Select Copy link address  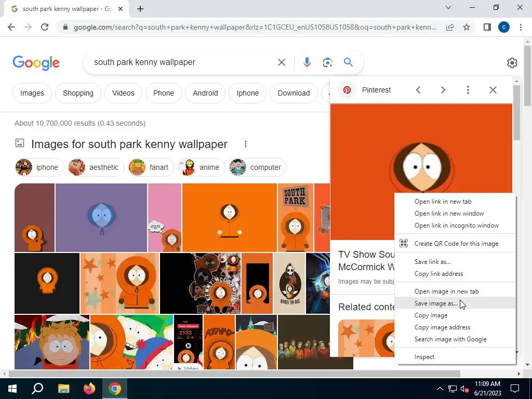455,273
